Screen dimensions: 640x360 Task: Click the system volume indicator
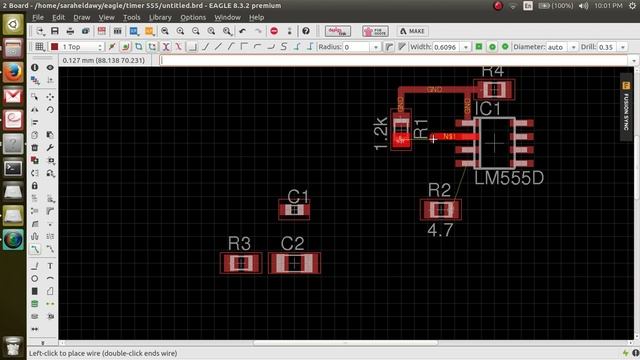click(x=583, y=6)
